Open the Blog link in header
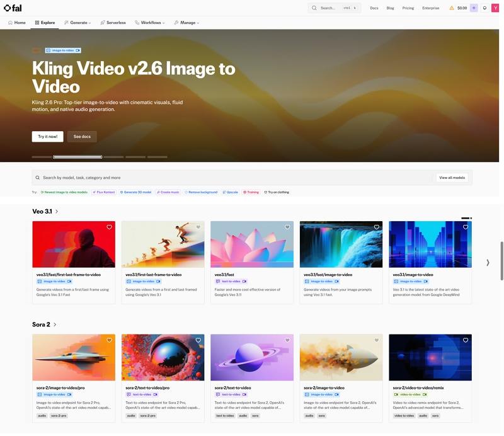Viewport: 504px width, 436px height. pyautogui.click(x=390, y=8)
